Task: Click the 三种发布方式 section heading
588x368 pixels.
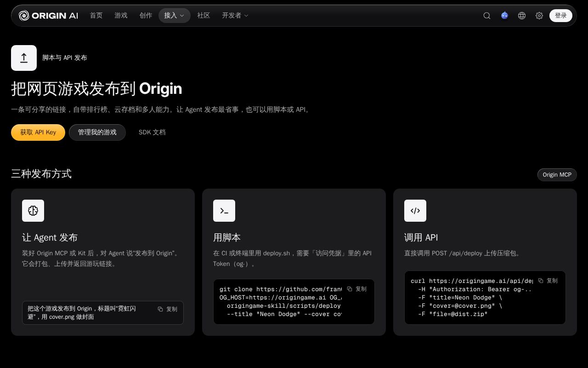Action: [41, 174]
